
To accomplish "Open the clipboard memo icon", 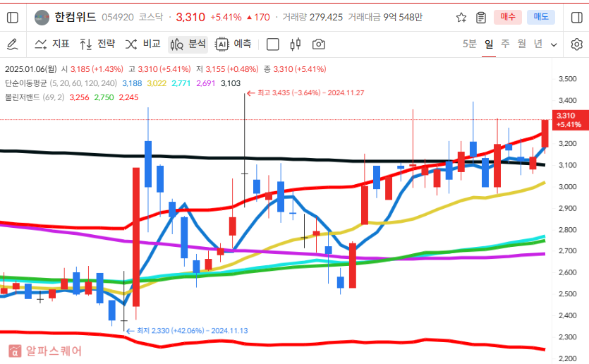I will tap(481, 17).
